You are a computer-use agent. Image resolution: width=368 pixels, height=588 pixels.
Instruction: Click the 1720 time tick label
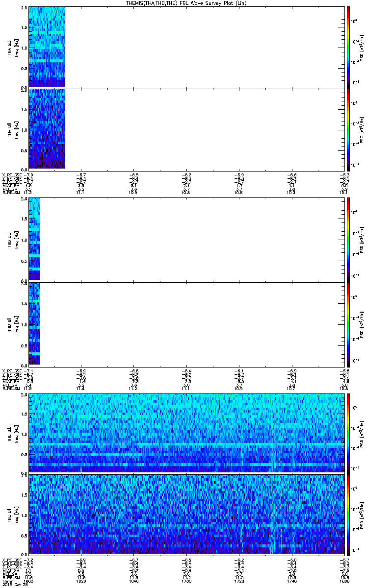(x=239, y=581)
